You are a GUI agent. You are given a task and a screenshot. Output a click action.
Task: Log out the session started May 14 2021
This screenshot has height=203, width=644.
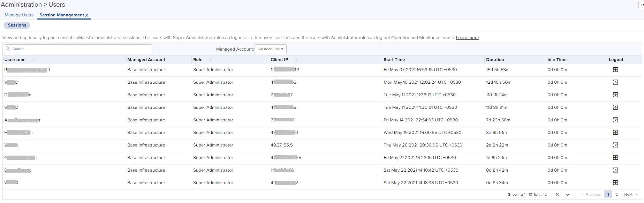click(x=615, y=120)
